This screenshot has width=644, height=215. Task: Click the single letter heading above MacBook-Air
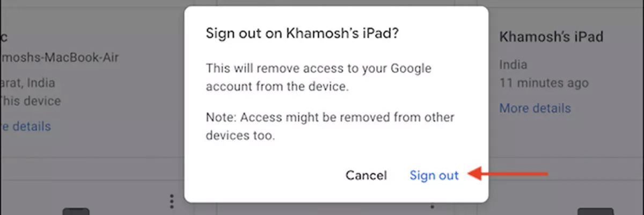click(3, 37)
